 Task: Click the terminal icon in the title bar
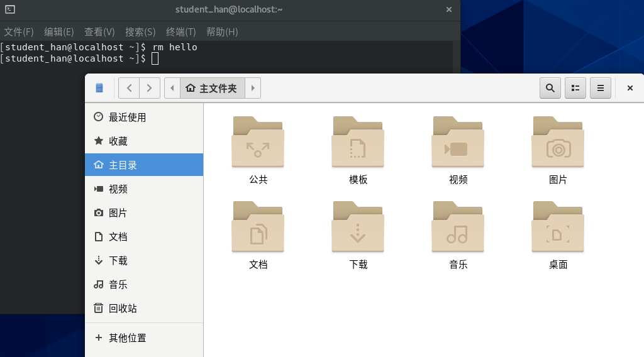point(10,9)
